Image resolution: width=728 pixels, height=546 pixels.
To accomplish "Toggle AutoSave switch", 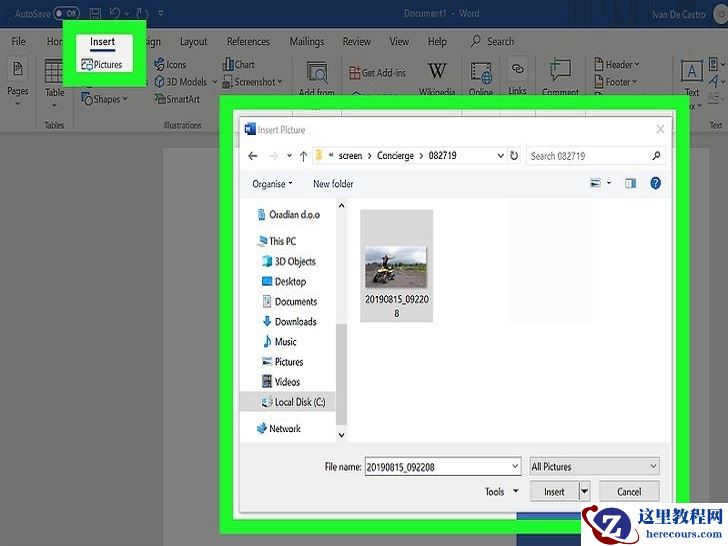I will tap(66, 13).
